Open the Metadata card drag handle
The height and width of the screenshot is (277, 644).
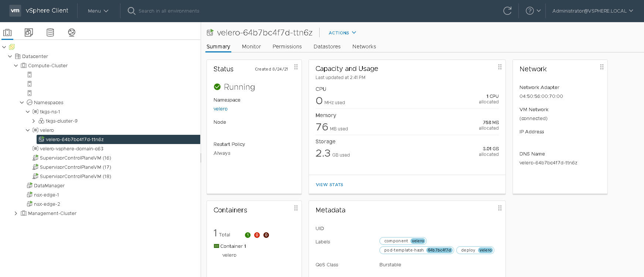[500, 208]
